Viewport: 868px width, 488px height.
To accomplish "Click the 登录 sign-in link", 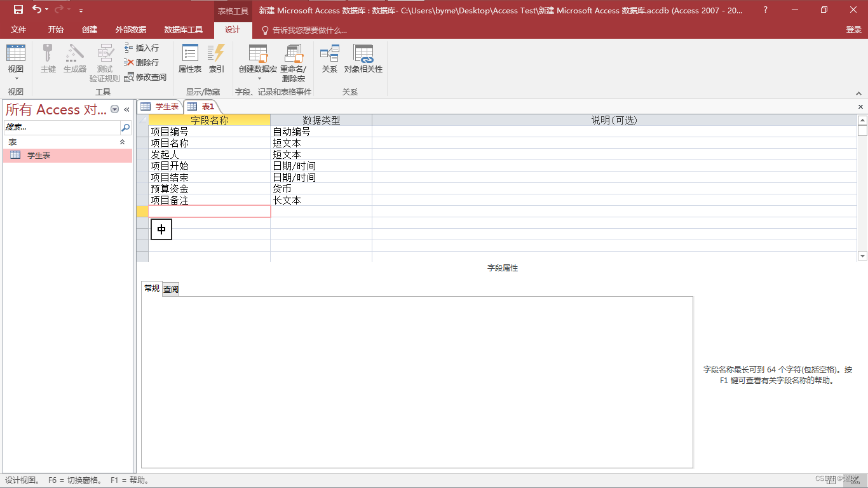I will [853, 30].
